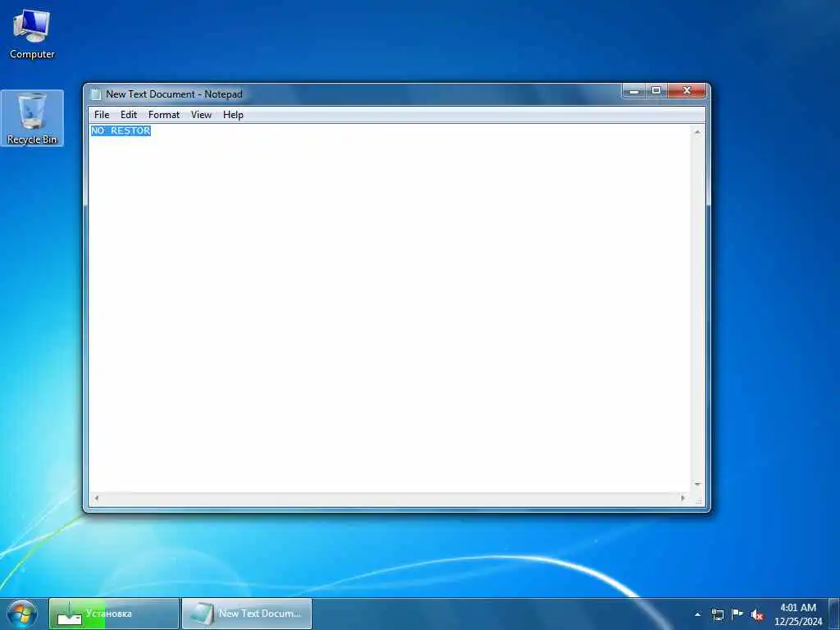Click the highlighted NO RESTOR text
The image size is (840, 630).
click(121, 130)
